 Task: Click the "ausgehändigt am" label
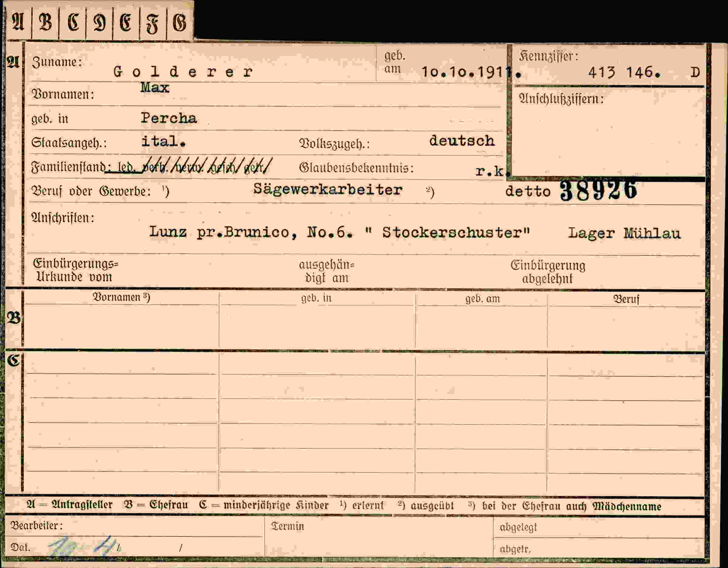(327, 272)
